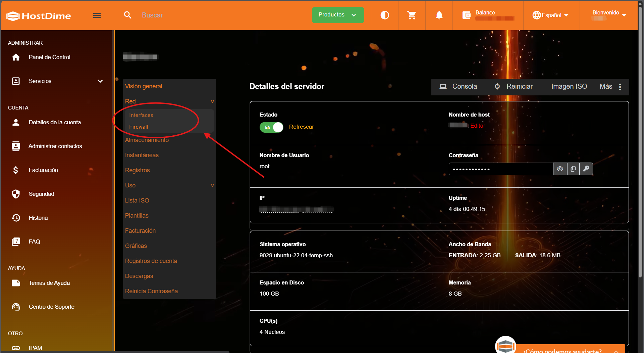Toggle dark/light contrast mode icon

point(385,15)
